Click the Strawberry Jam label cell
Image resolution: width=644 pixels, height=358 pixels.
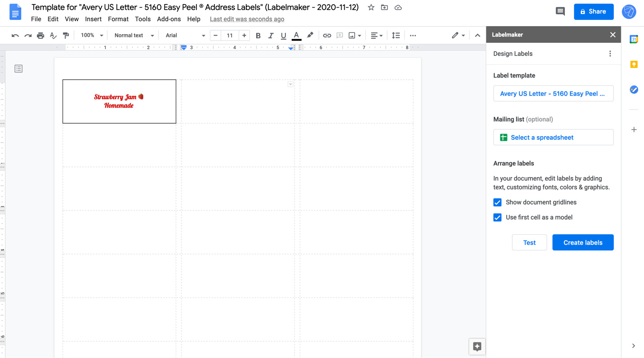[119, 101]
